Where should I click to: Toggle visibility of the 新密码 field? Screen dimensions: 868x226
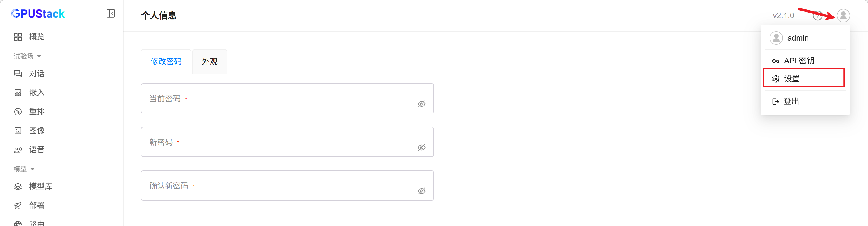pos(421,147)
